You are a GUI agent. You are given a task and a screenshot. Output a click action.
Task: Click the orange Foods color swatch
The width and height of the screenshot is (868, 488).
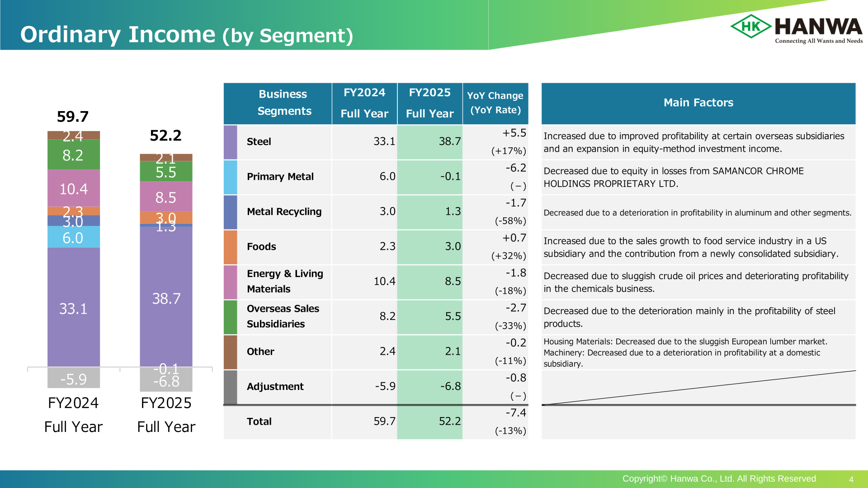231,247
